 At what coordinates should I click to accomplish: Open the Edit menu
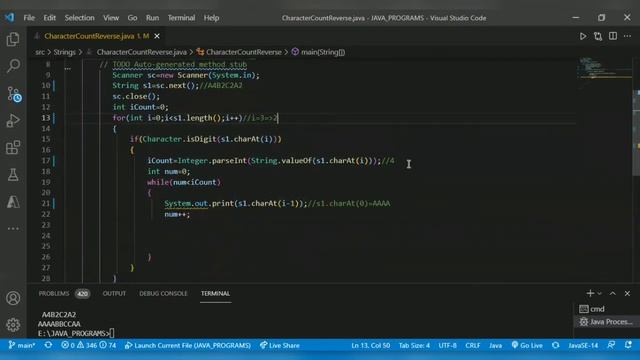49,18
